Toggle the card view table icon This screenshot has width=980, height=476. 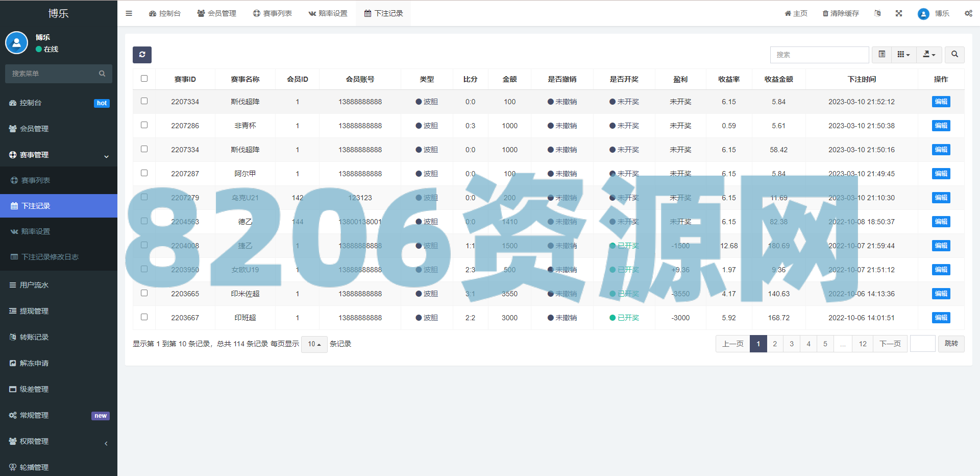point(881,55)
